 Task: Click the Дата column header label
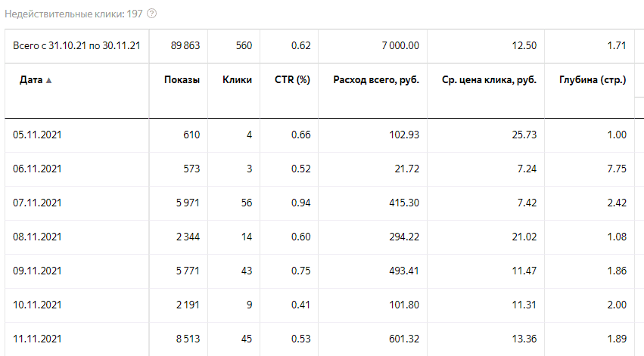(31, 80)
